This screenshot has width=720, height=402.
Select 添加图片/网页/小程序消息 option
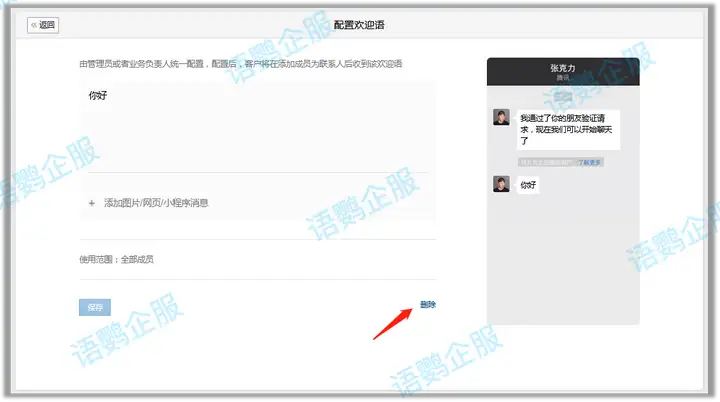coord(156,203)
